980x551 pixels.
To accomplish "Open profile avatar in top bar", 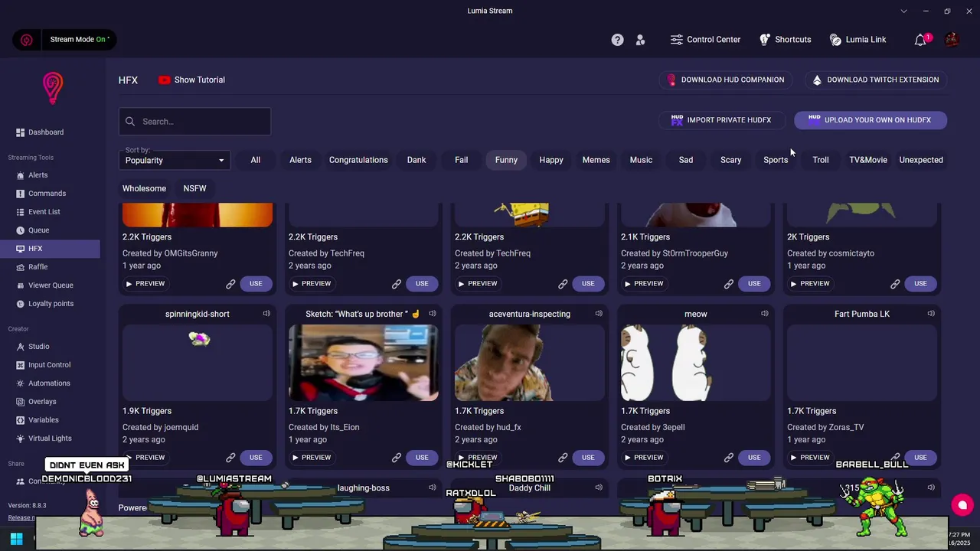I will tap(952, 40).
